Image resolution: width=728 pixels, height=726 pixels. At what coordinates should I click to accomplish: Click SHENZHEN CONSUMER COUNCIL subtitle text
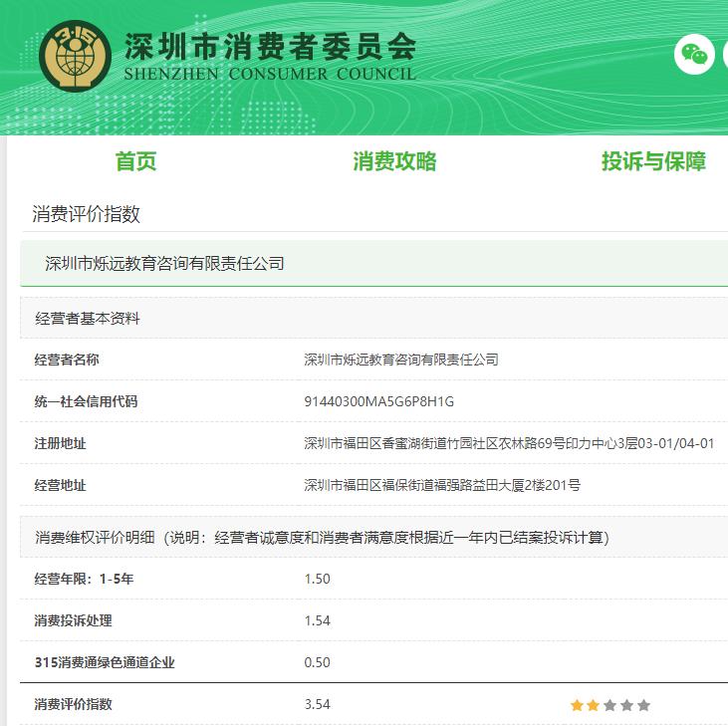(270, 74)
